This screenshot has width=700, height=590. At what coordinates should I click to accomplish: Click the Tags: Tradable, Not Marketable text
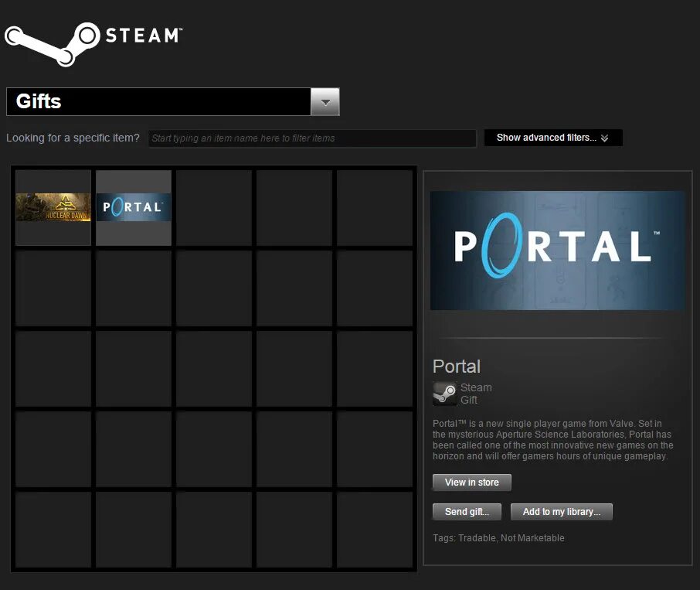498,538
